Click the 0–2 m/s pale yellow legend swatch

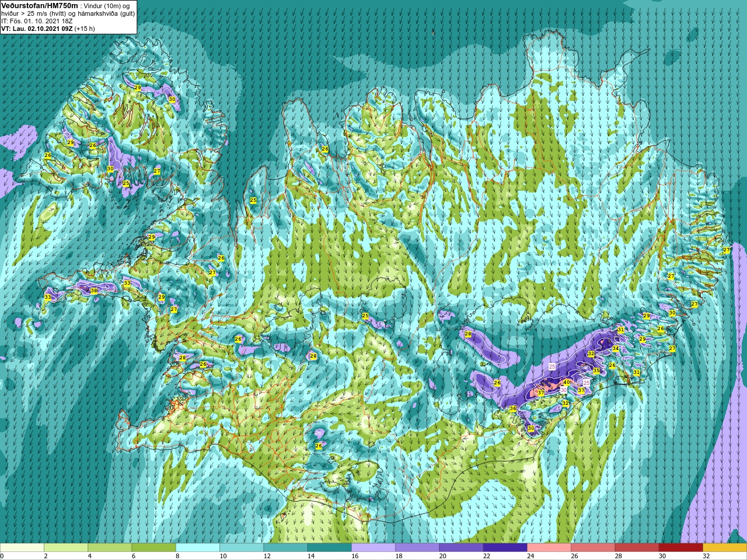point(22,548)
